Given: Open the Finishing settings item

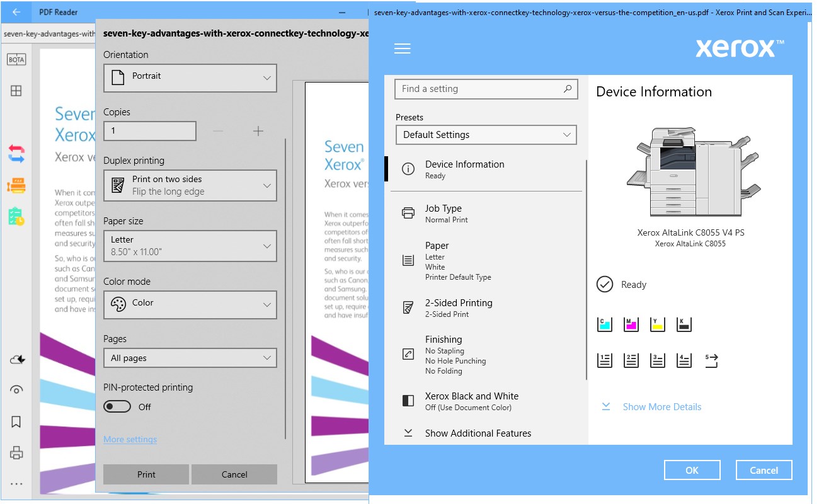Looking at the screenshot, I should [x=486, y=355].
